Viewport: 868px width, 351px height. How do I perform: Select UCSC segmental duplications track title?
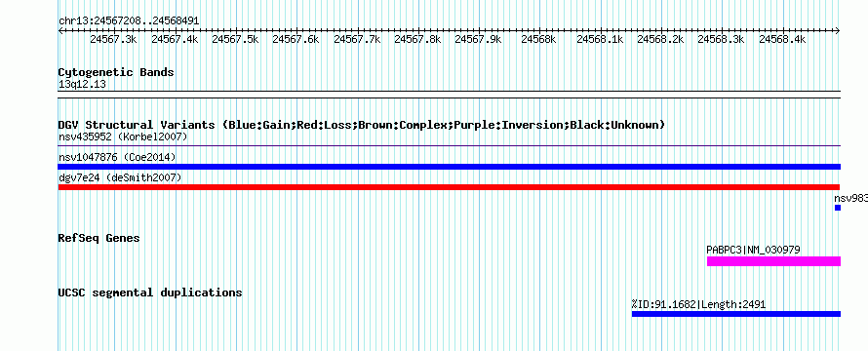pyautogui.click(x=150, y=292)
